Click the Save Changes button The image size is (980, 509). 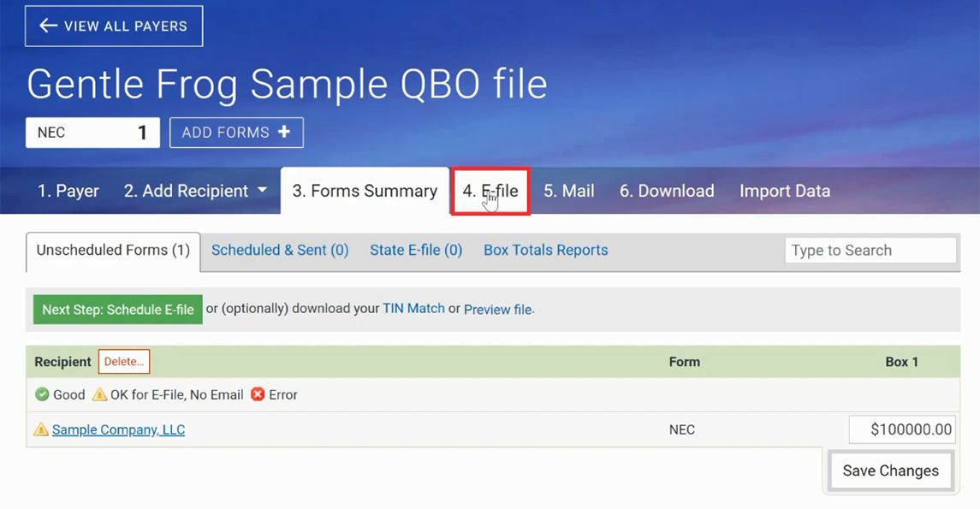click(x=891, y=471)
